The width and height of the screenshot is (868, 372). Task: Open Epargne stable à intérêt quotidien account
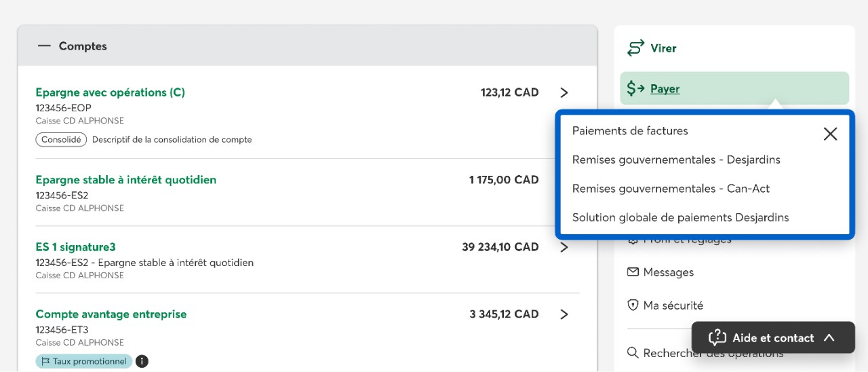point(126,180)
